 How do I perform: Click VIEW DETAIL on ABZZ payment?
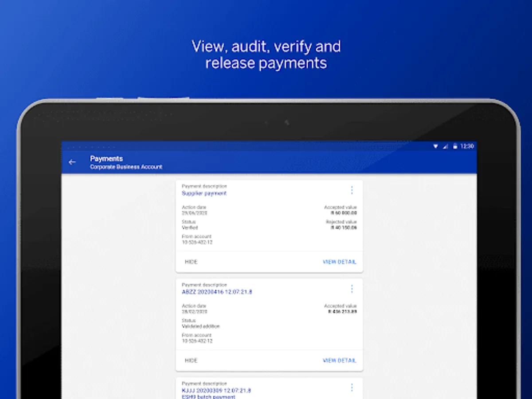[339, 360]
